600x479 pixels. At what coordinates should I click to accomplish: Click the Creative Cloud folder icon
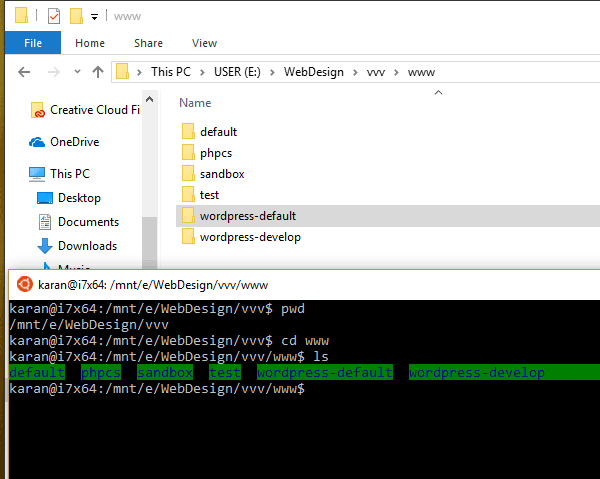[x=38, y=110]
